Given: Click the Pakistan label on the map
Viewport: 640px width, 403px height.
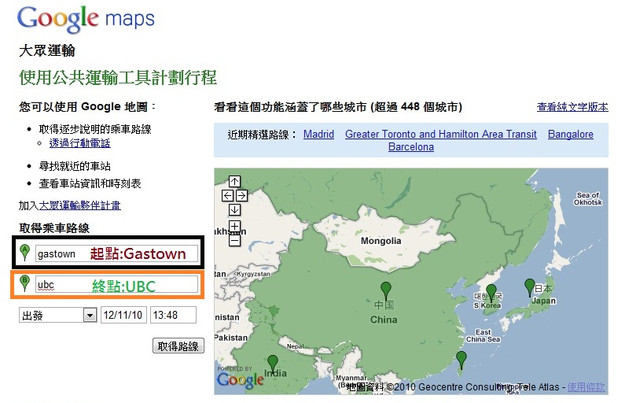Looking at the screenshot, I should pyautogui.click(x=231, y=338).
